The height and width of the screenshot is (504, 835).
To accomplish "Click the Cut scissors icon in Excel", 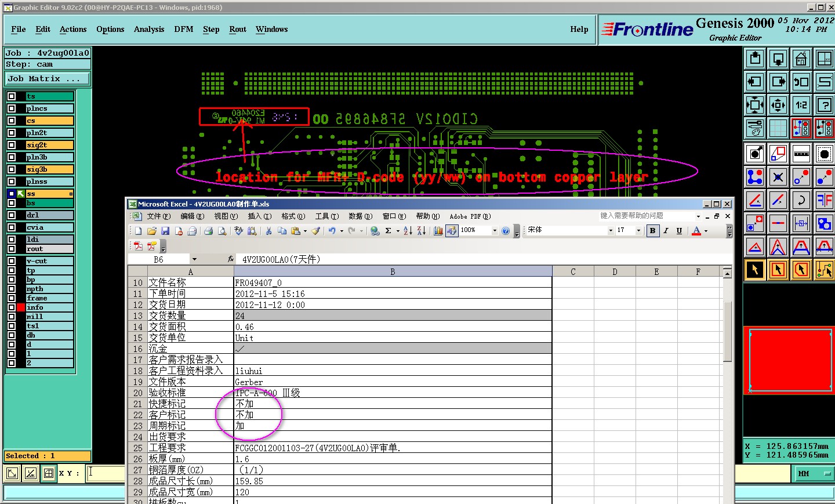I will (x=268, y=231).
